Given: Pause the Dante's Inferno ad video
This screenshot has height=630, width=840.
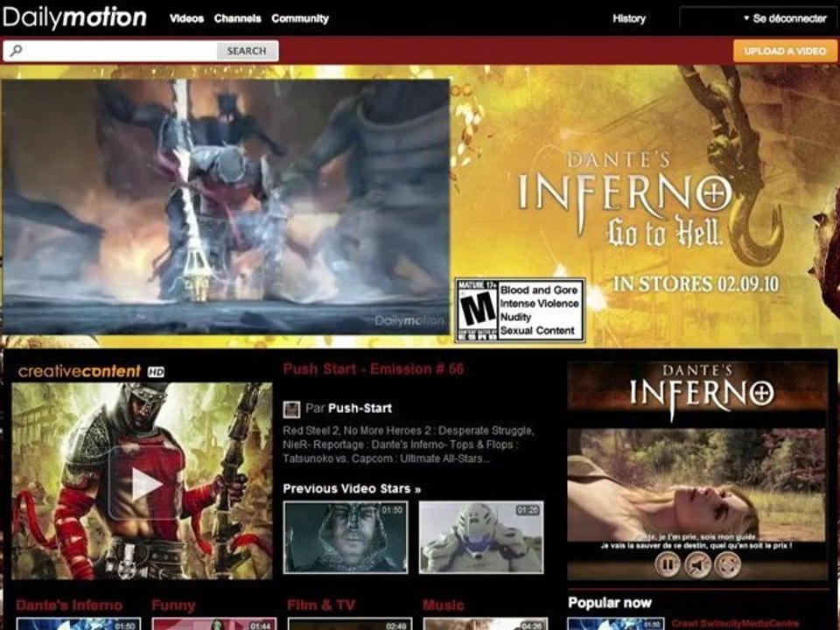Looking at the screenshot, I should pyautogui.click(x=667, y=564).
